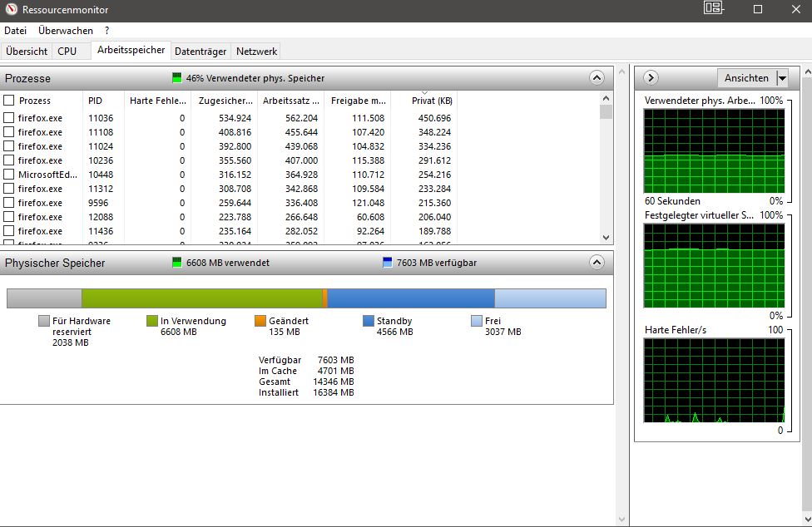
Task: Click the blue Standby legend swatch
Action: pos(369,321)
